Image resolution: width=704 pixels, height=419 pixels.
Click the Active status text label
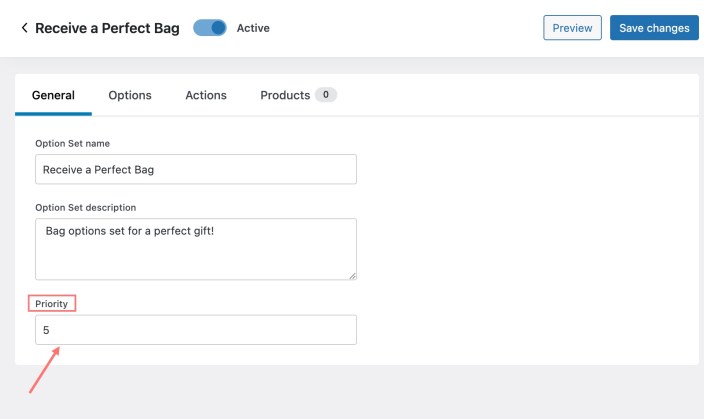click(253, 28)
